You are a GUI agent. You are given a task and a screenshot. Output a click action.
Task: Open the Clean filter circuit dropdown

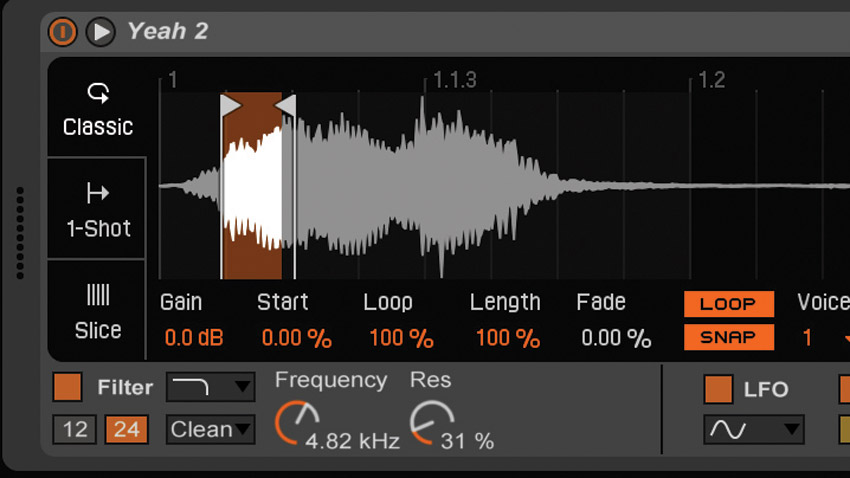pyautogui.click(x=210, y=430)
